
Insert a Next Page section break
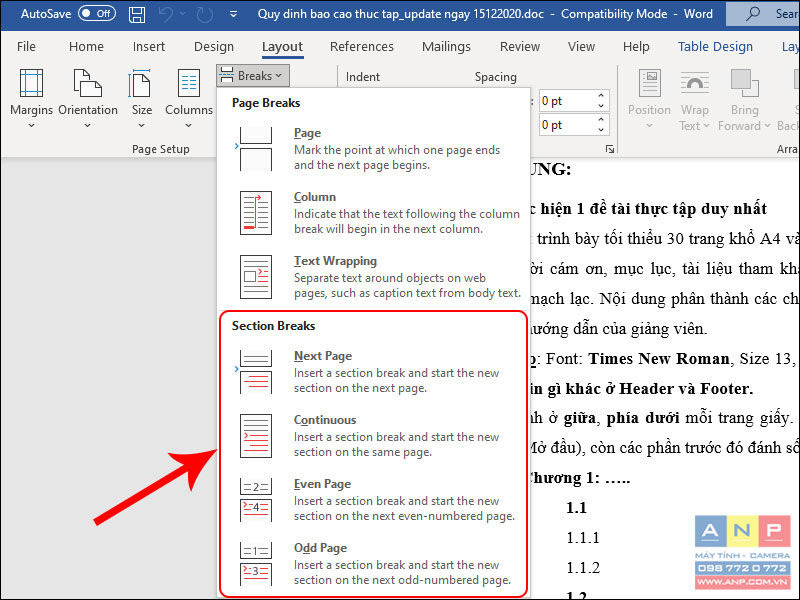pos(373,371)
